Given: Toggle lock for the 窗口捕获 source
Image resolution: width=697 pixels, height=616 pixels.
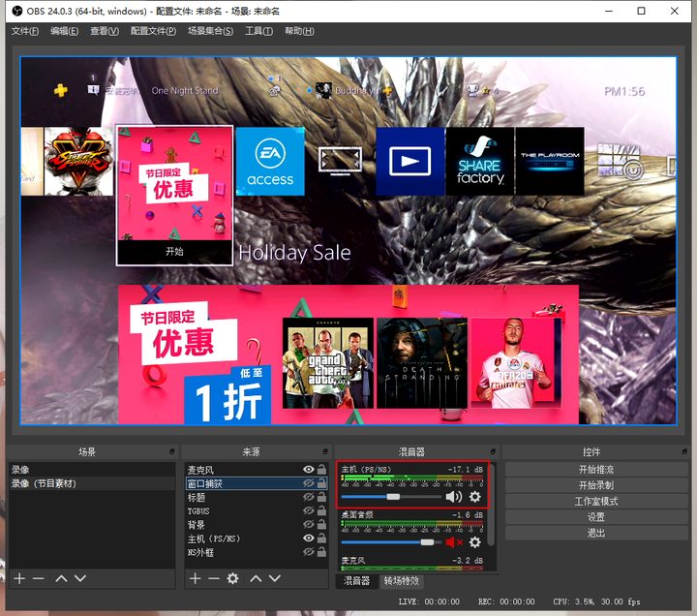Looking at the screenshot, I should coord(321,483).
